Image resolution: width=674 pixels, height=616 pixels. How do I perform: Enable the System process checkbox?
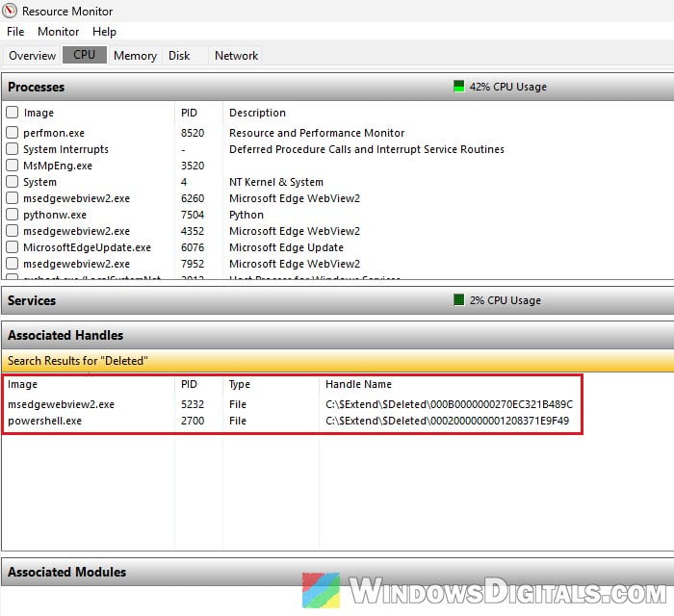(x=12, y=182)
